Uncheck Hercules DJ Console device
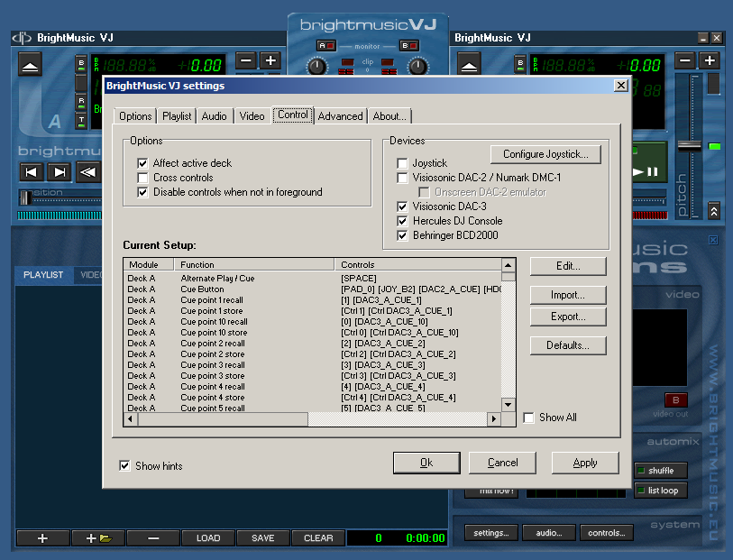 402,221
